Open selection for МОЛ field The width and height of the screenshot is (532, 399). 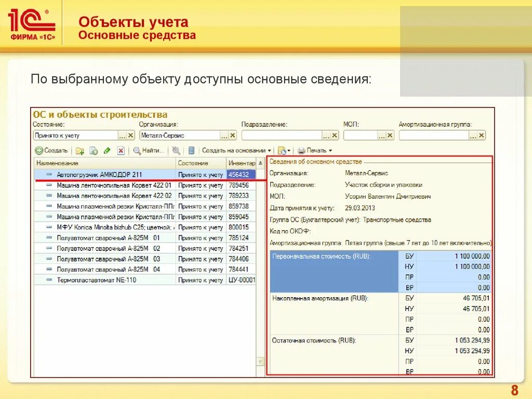pos(381,136)
